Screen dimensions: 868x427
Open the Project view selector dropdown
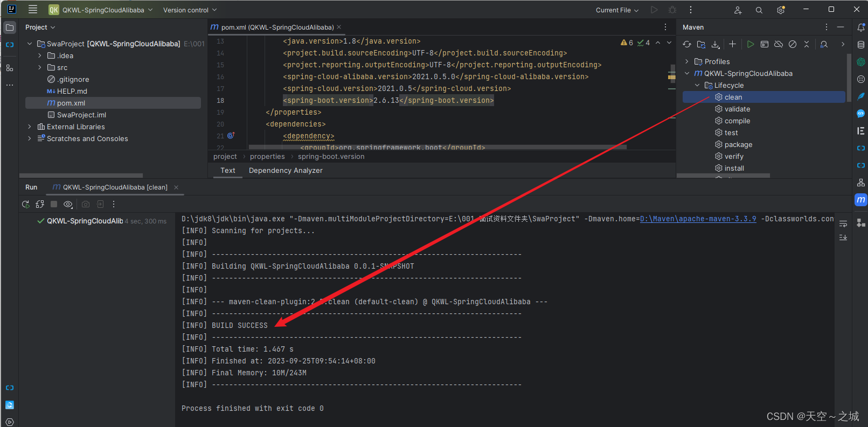coord(40,27)
